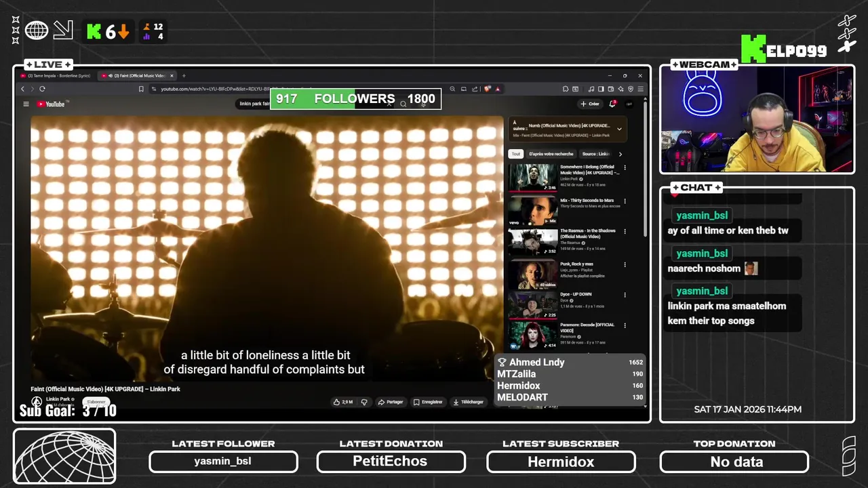This screenshot has height=488, width=868.
Task: Open options for Paramore Decode video
Action: tap(625, 325)
